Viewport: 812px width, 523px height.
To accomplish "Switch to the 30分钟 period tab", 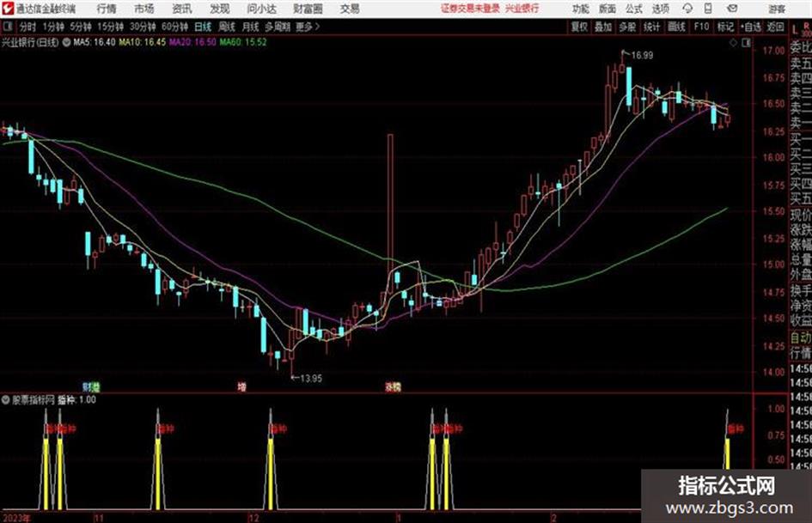I will 143,27.
